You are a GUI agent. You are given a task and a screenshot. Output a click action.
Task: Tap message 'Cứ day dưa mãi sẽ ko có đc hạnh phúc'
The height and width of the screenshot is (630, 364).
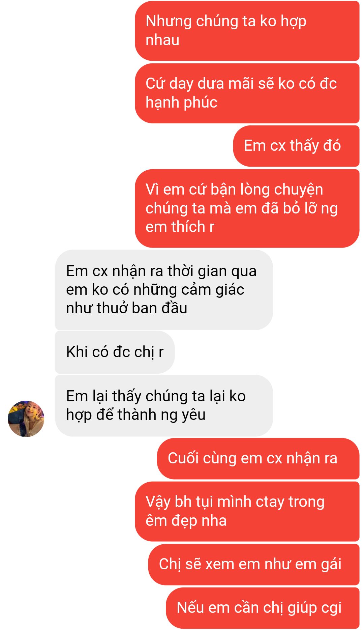pos(247,93)
